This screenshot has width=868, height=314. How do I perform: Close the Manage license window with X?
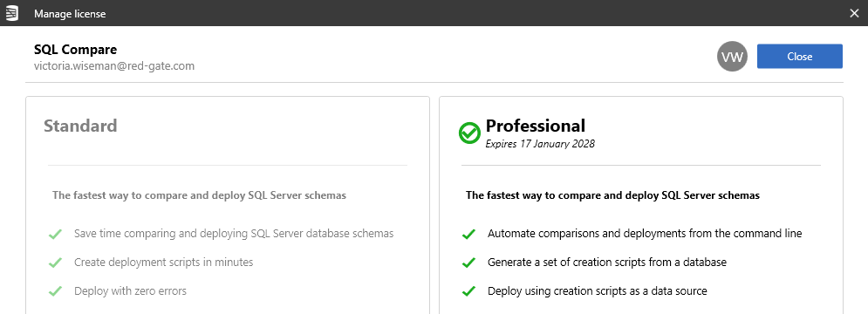(854, 13)
